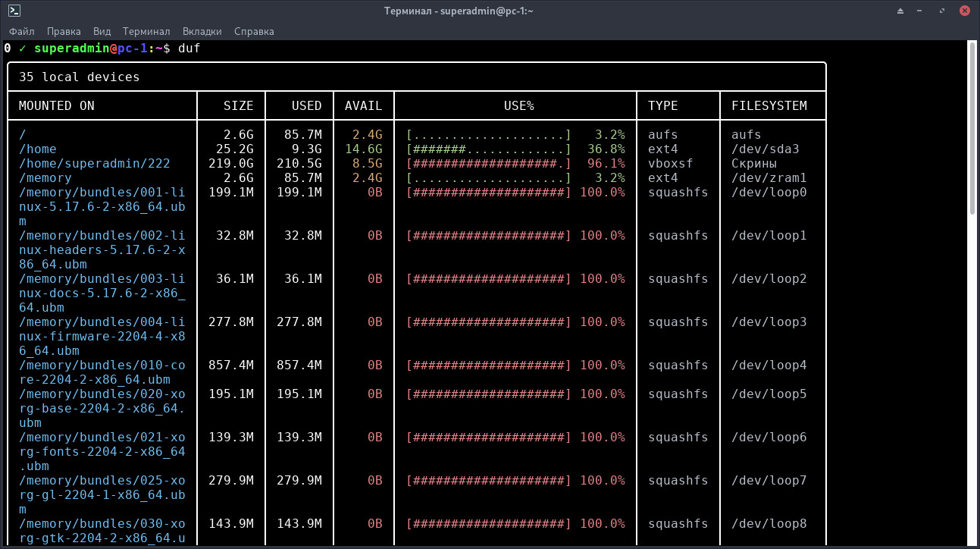Click the AVAIL column header
The image size is (980, 549).
[x=364, y=105]
